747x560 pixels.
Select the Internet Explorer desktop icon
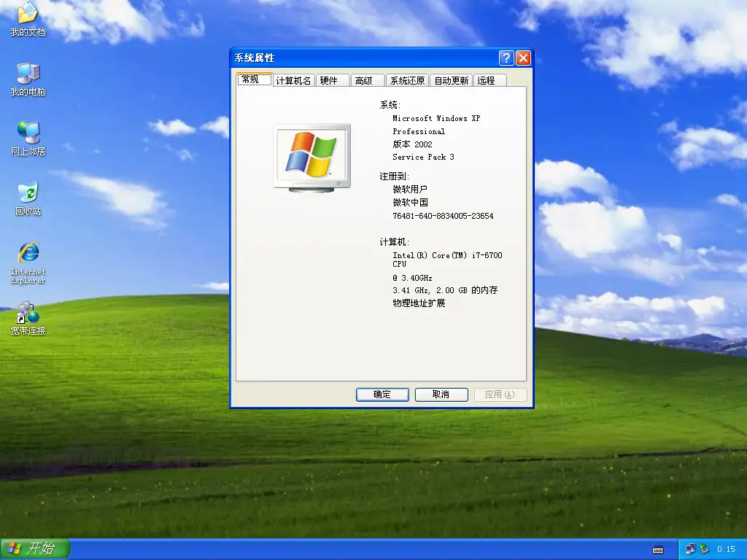[28, 262]
